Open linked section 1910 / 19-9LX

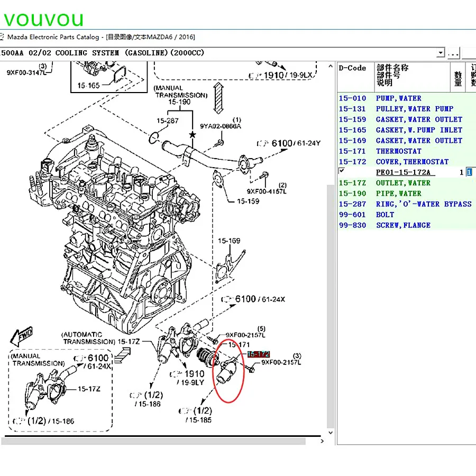pos(280,75)
